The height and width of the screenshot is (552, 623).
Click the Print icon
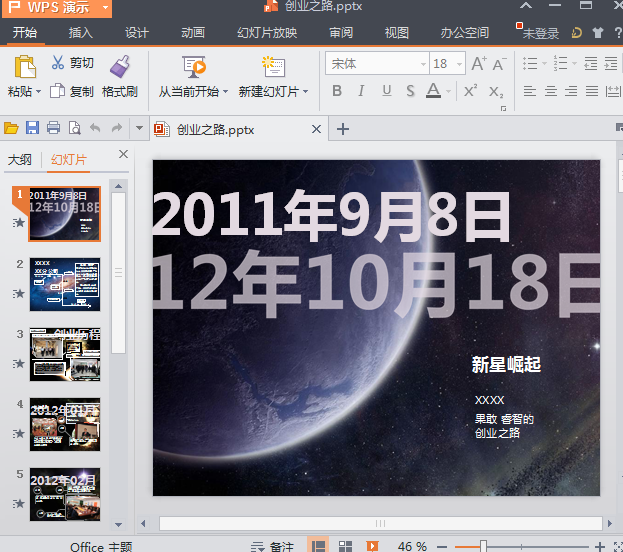53,128
